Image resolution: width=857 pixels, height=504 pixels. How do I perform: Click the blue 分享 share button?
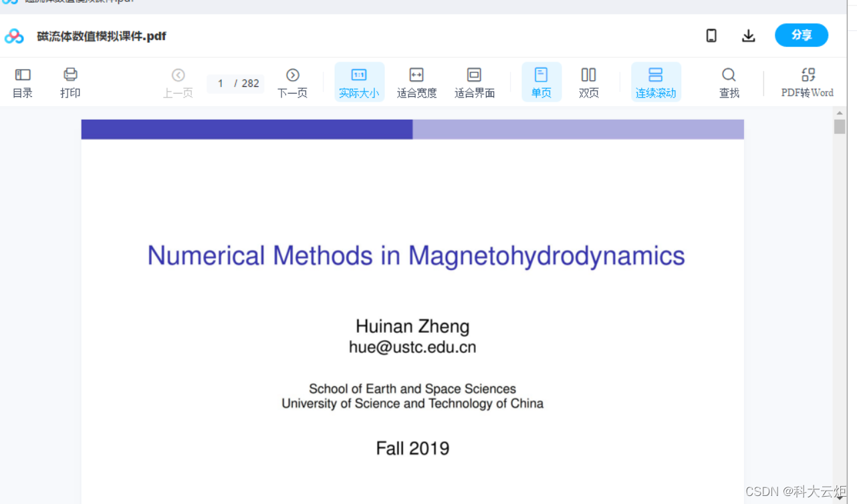[x=802, y=35]
